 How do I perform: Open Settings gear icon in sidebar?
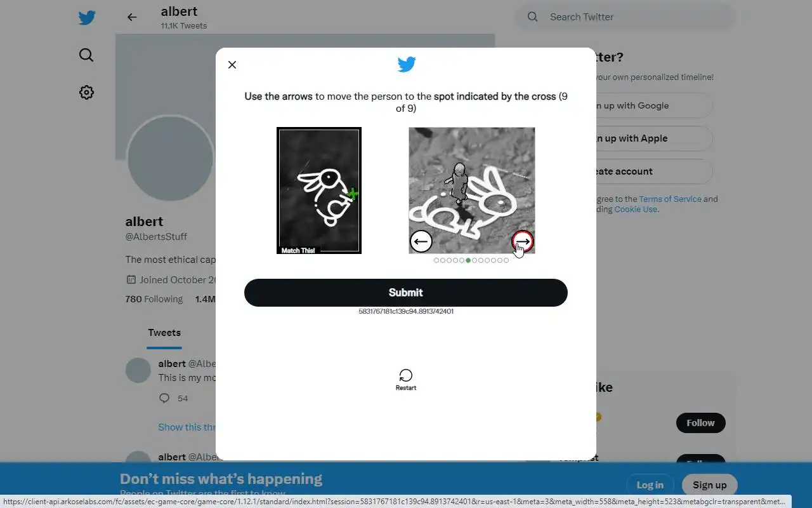[x=86, y=92]
